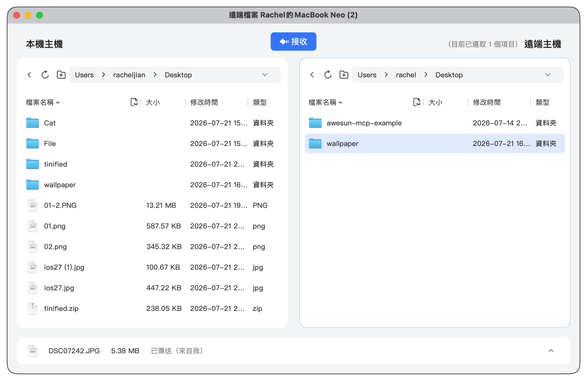This screenshot has height=383, width=588.
Task: Open Users in remote breadcrumb path
Action: [367, 75]
